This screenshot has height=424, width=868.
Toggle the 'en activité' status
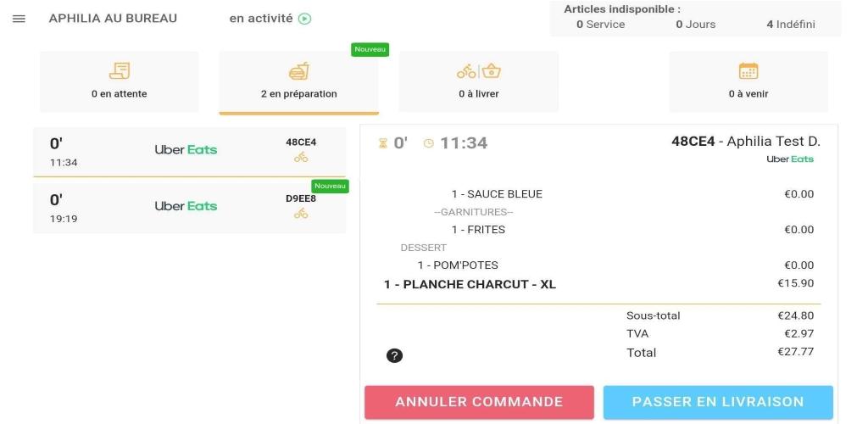(x=270, y=19)
